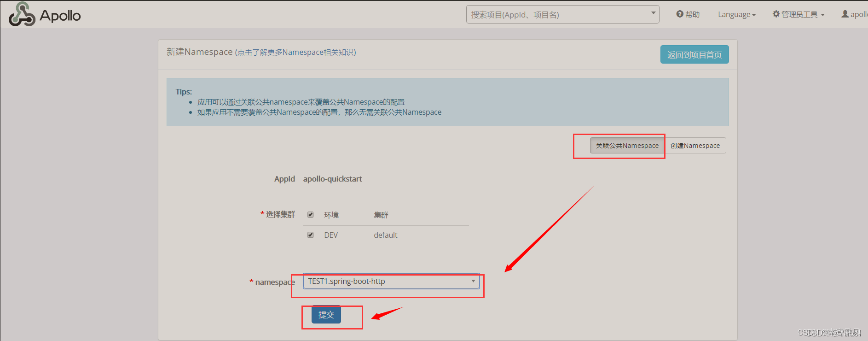Click the admin tools gear icon
Viewport: 868px width, 341px height.
[776, 14]
